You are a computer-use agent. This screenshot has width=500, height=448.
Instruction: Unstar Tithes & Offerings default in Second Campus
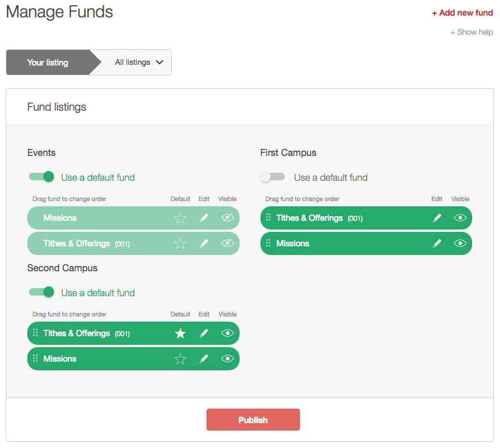pos(180,333)
